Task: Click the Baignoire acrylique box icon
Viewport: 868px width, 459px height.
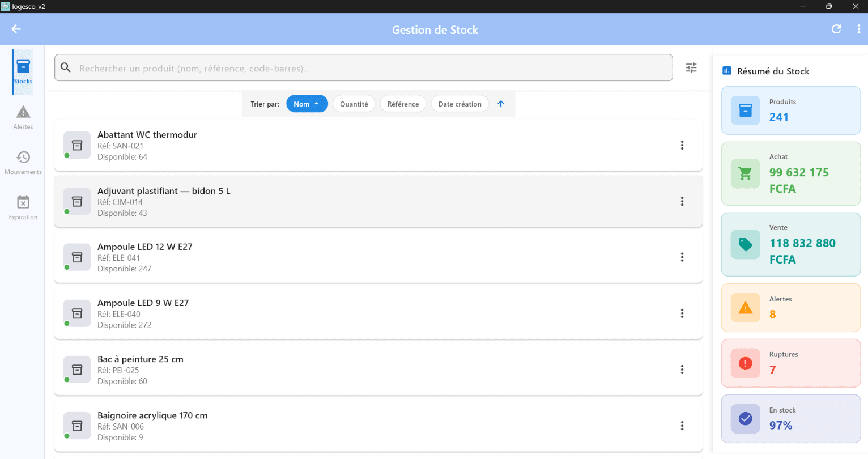Action: coord(77,426)
